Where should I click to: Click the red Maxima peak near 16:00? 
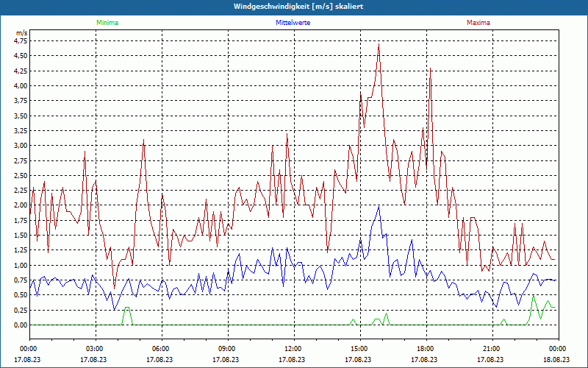point(379,44)
